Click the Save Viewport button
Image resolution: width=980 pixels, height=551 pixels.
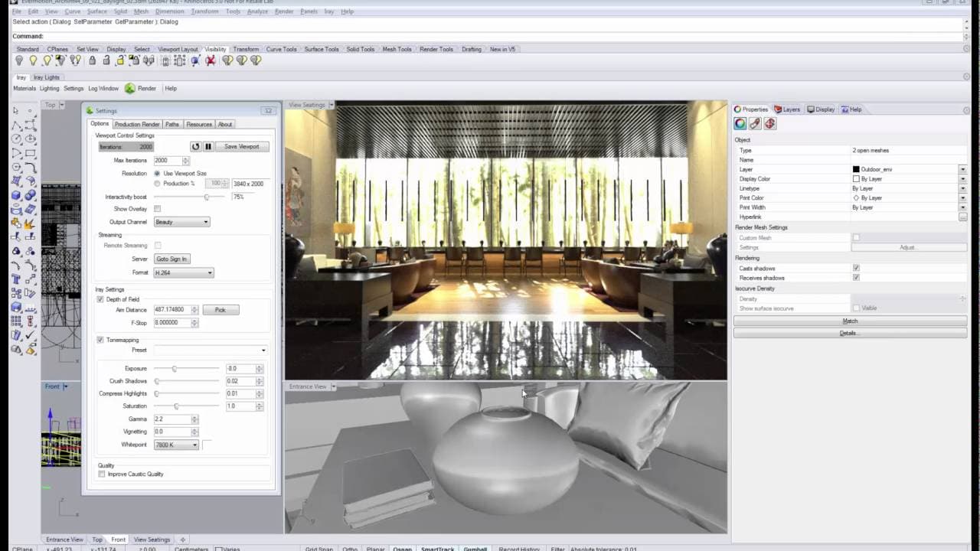coord(242,146)
